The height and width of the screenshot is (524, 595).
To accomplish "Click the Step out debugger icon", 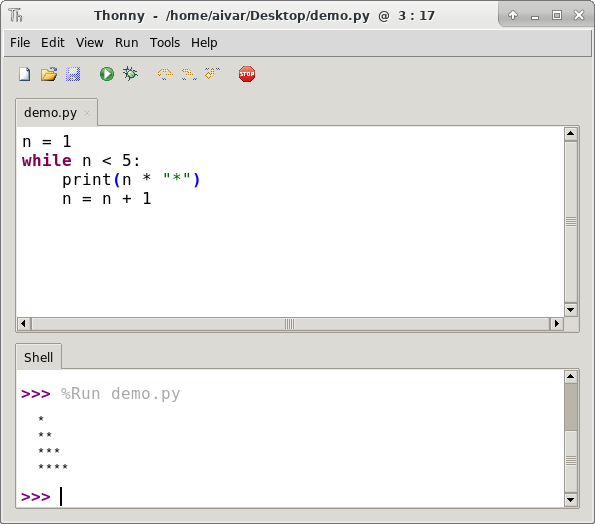I will pos(212,73).
